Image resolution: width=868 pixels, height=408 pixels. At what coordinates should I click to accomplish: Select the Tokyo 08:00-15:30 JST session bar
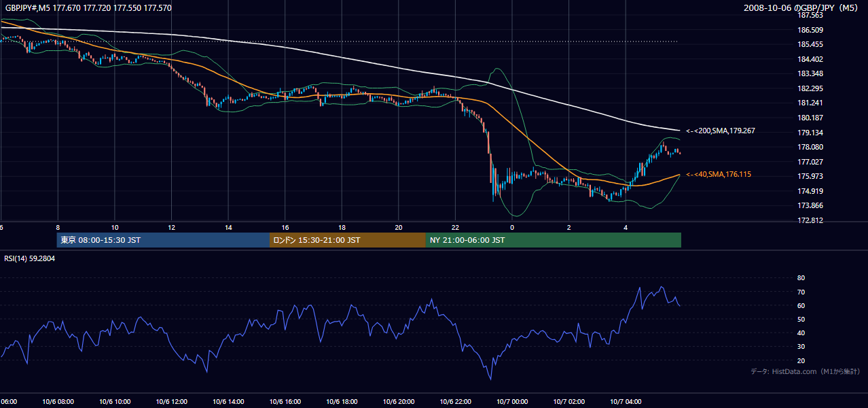pyautogui.click(x=163, y=240)
